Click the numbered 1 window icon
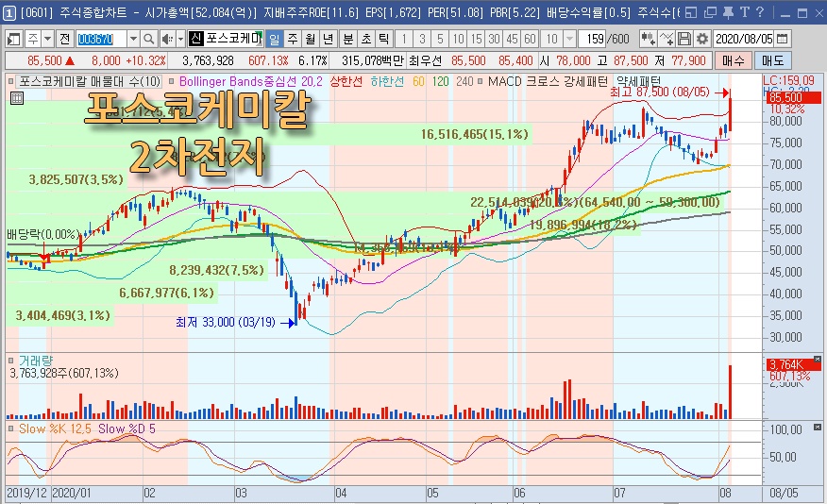The height and width of the screenshot is (504, 827). click(x=8, y=13)
